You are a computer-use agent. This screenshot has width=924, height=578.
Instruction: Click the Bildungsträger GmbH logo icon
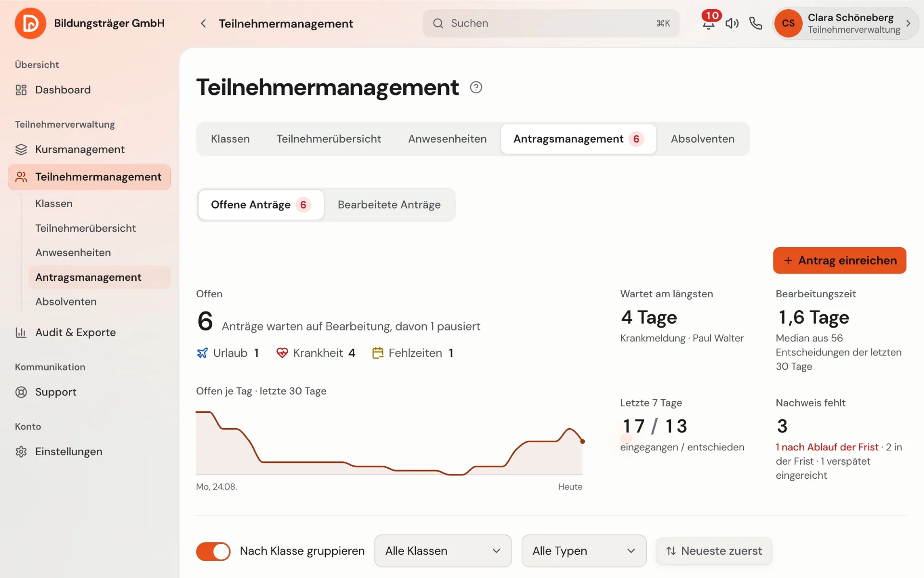pyautogui.click(x=30, y=23)
